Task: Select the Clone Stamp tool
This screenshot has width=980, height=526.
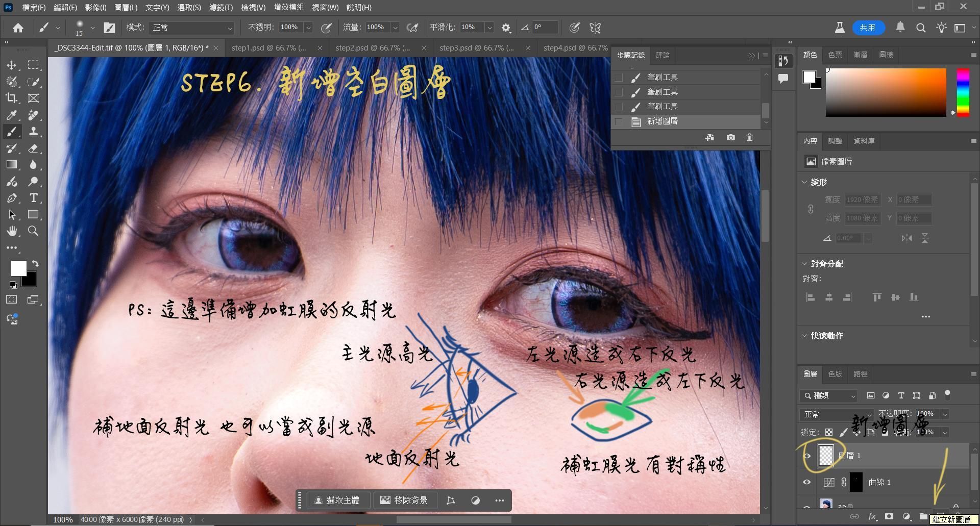Action: pos(33,132)
